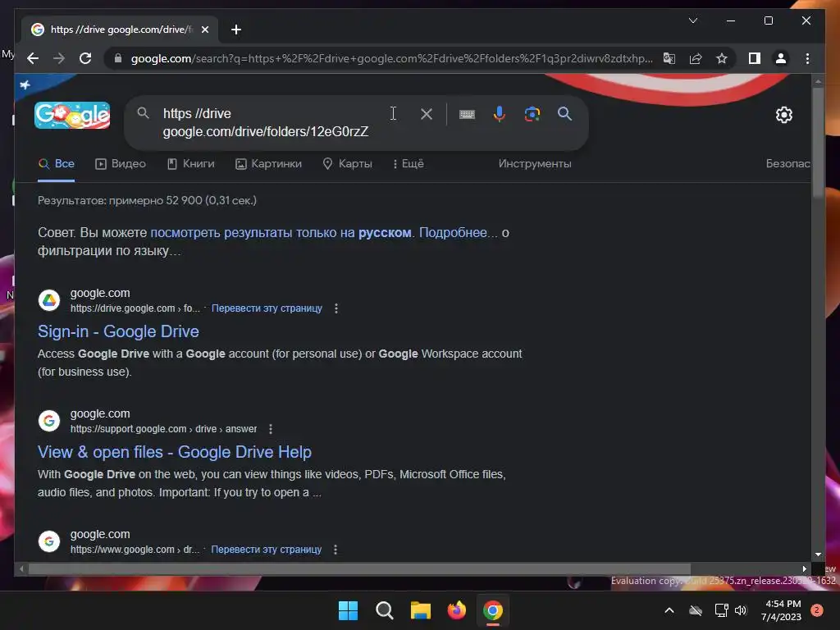The width and height of the screenshot is (840, 630).
Task: Show hidden system tray icons
Action: (669, 610)
